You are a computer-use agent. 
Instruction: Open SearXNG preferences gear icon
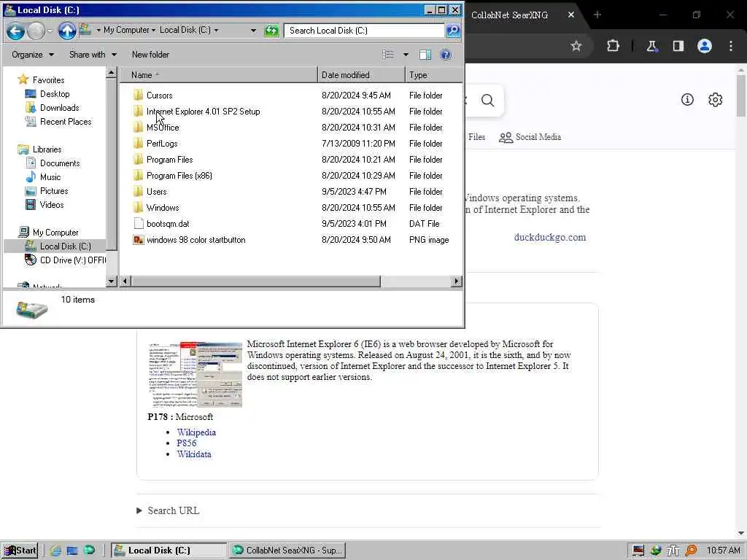point(715,99)
